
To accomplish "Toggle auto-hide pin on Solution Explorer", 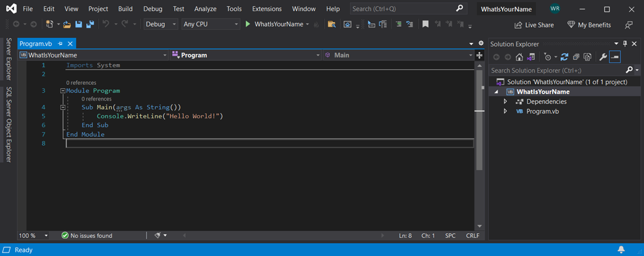I will pos(625,44).
